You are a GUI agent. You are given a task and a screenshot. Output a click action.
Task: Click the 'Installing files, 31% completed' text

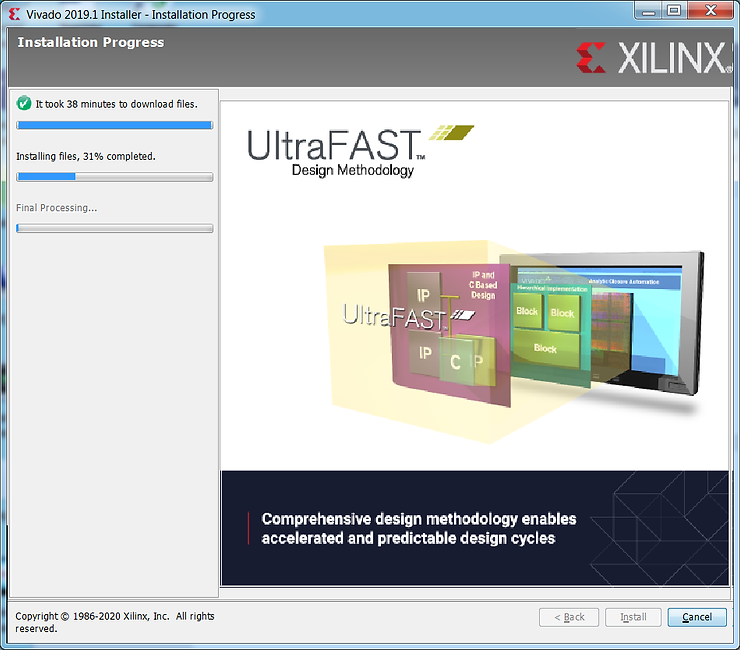86,156
